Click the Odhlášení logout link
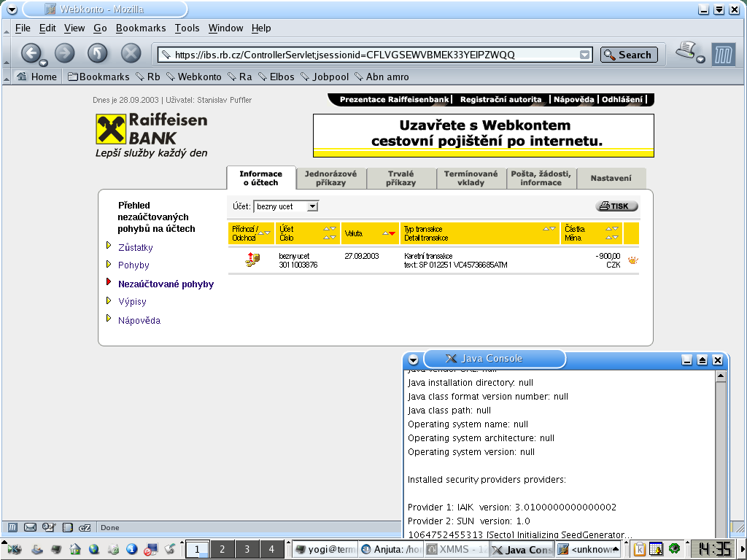The image size is (747, 560). 622,99
